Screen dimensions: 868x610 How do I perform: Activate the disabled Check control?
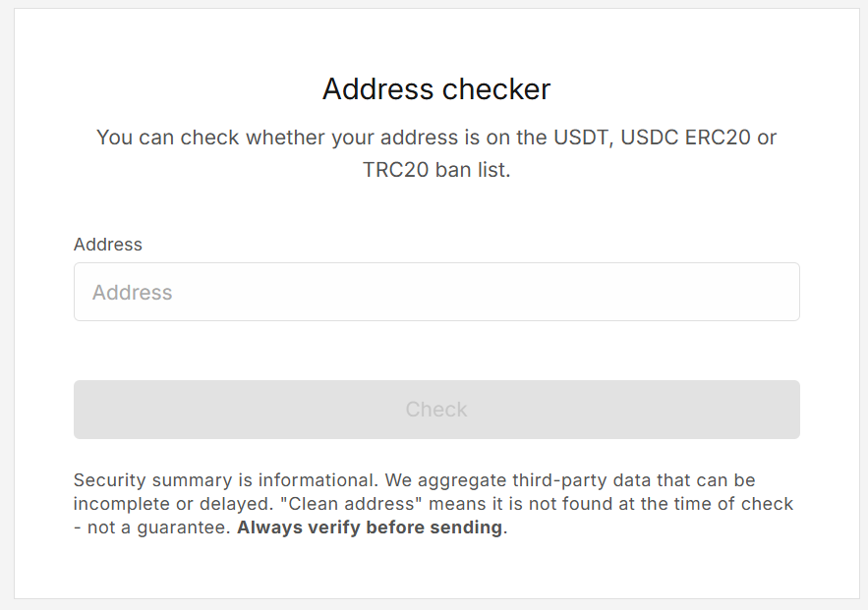(435, 410)
